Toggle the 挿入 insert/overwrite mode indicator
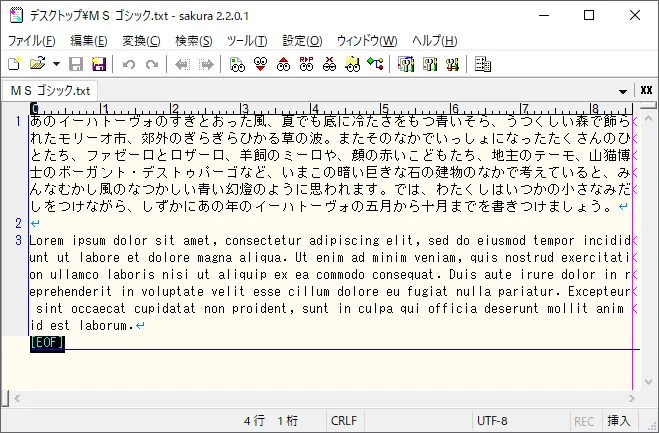659x433 pixels. 619,421
